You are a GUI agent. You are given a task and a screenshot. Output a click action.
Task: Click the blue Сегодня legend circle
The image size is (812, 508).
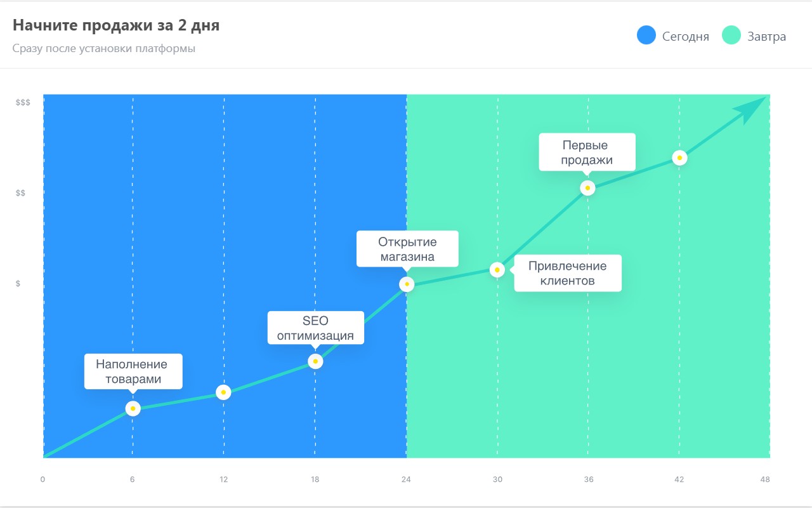point(646,36)
